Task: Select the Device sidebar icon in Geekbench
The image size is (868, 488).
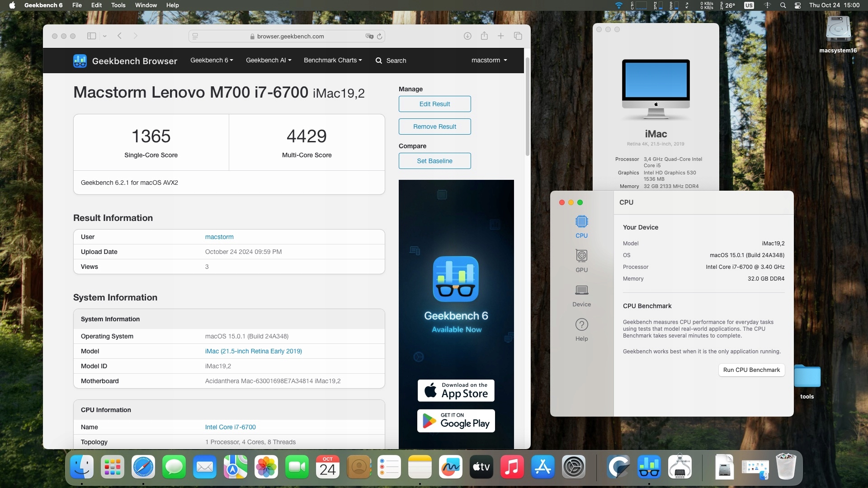Action: coord(581,296)
